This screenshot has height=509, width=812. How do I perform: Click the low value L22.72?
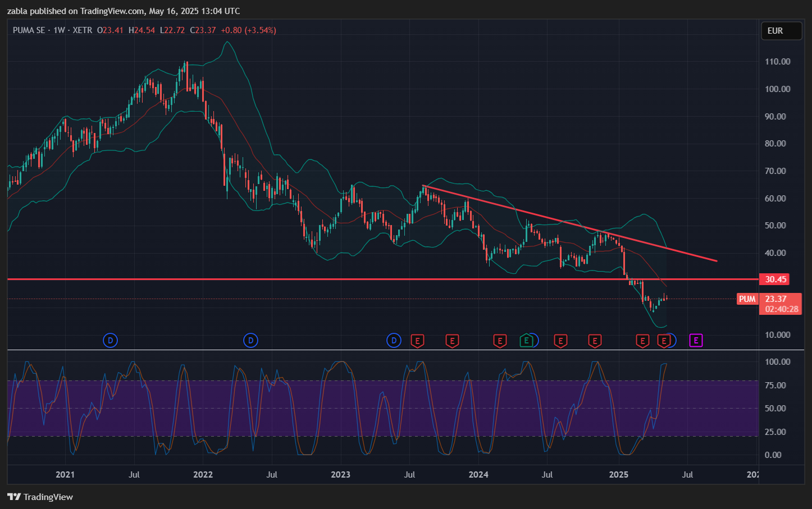172,30
